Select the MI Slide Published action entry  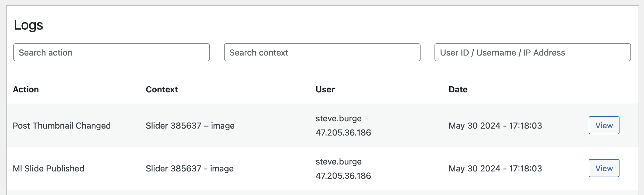point(48,169)
